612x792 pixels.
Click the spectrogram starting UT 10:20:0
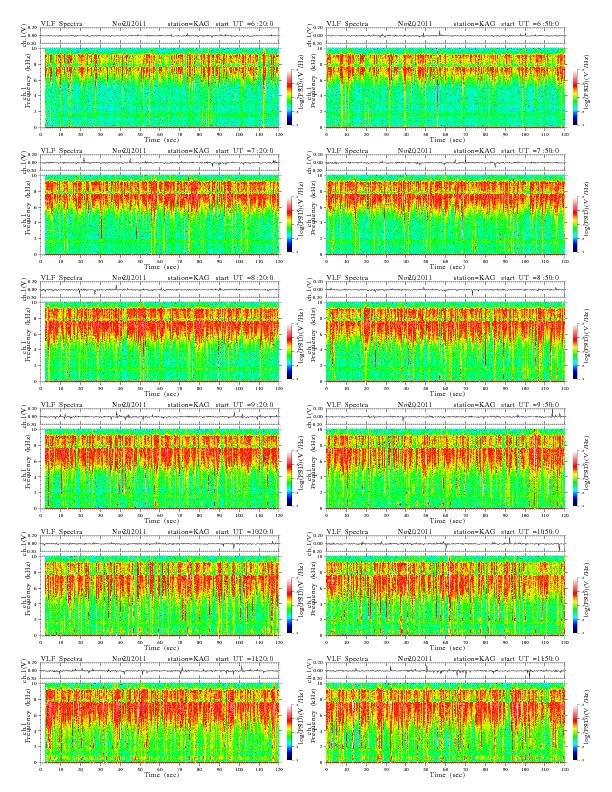point(160,596)
